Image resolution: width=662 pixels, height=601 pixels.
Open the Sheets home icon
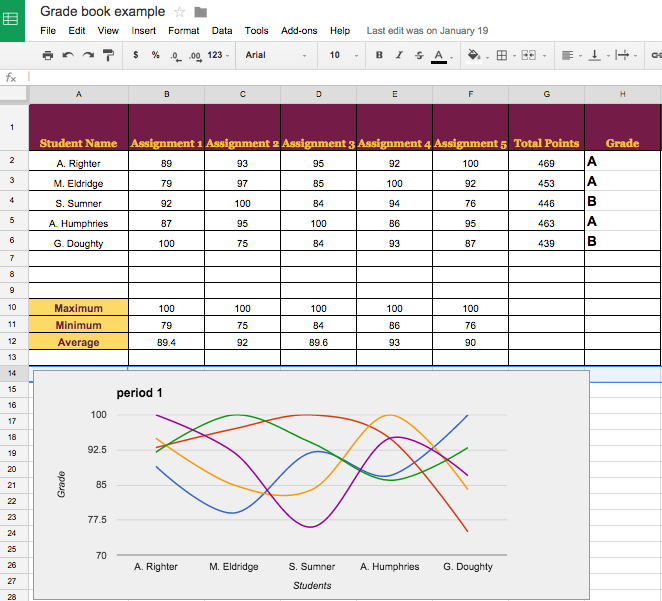[x=14, y=20]
